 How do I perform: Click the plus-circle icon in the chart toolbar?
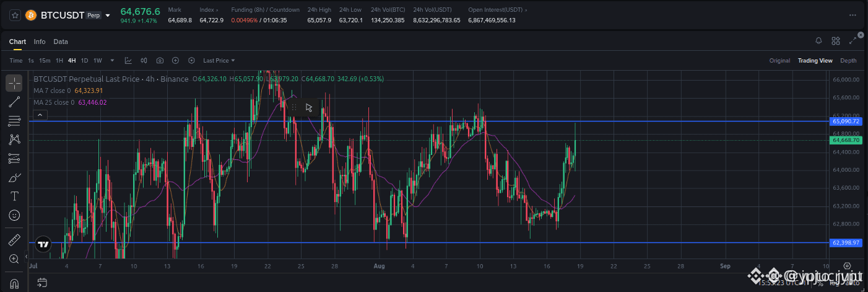[176, 60]
